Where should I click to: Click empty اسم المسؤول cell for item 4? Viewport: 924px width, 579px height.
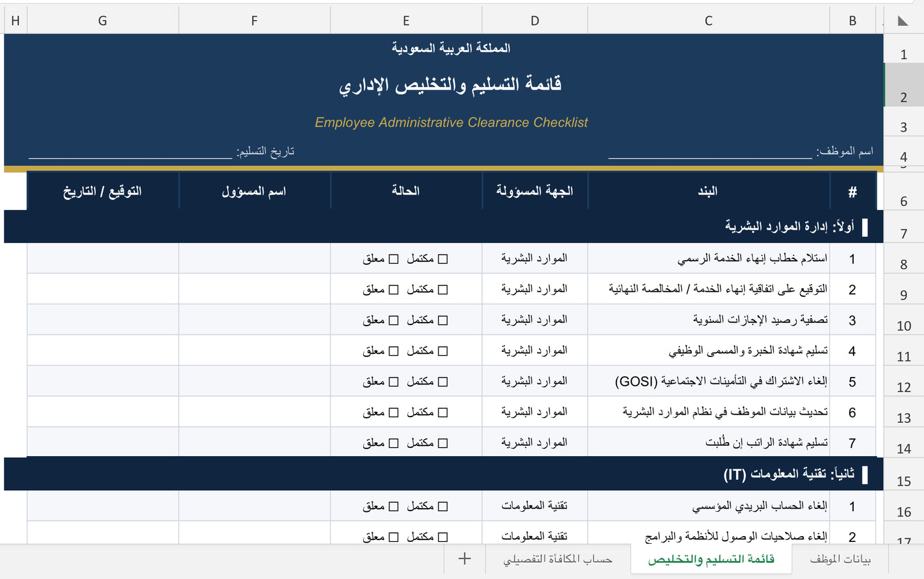[254, 351]
